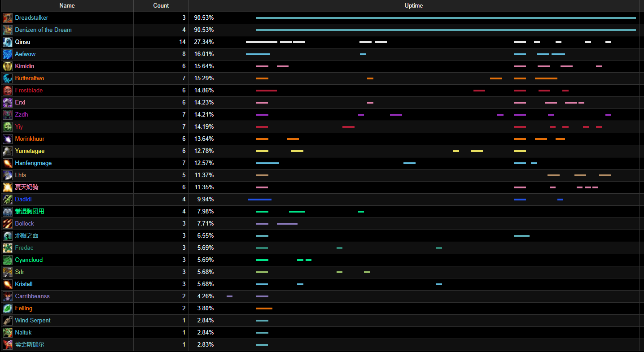Click the Cyancloud row icon
644x352 pixels.
click(8, 260)
